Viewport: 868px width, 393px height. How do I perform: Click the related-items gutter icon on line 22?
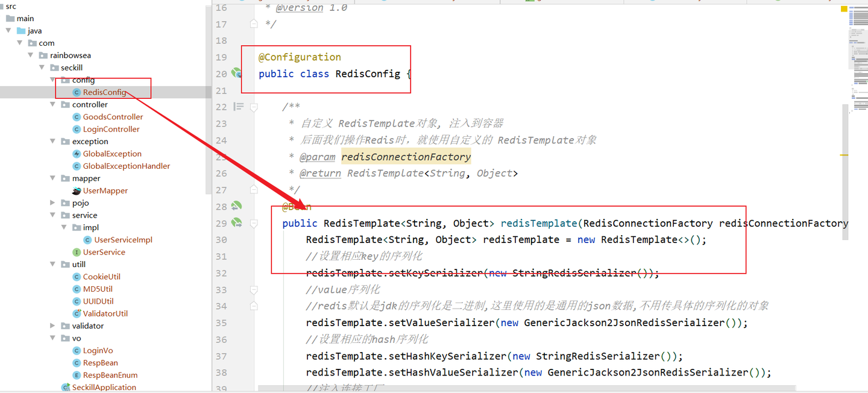(238, 106)
